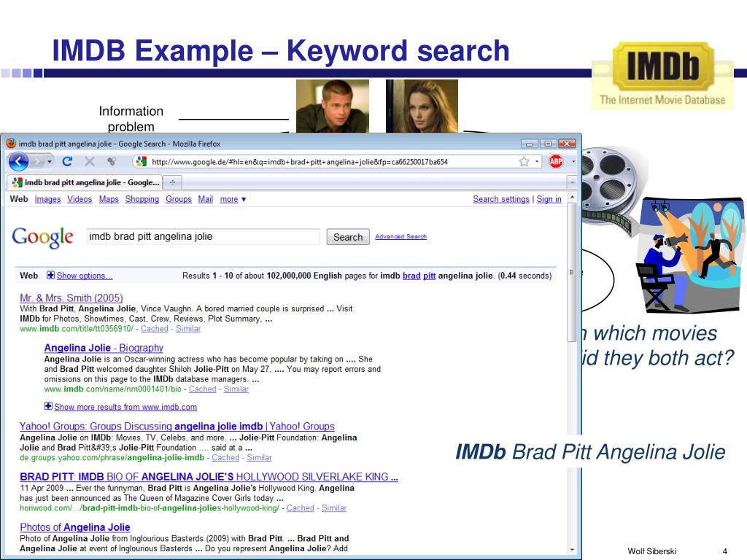Open the Yahoo! Groups result link
Image resolution: width=747 pixels, height=560 pixels.
coord(177,426)
